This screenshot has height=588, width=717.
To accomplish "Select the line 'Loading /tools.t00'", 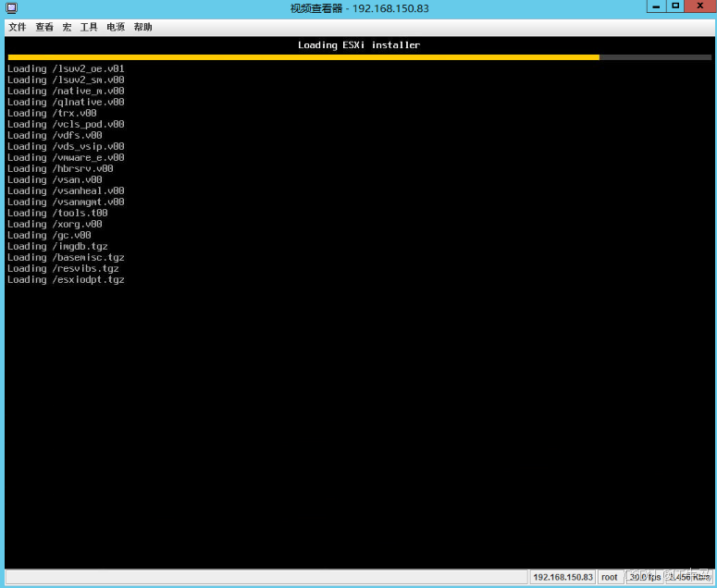I will click(57, 213).
